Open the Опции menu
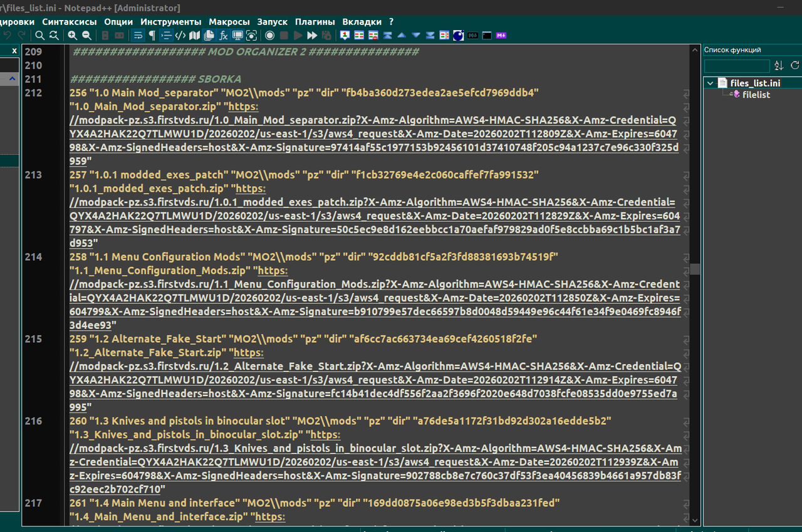This screenshot has width=802, height=532. 118,21
